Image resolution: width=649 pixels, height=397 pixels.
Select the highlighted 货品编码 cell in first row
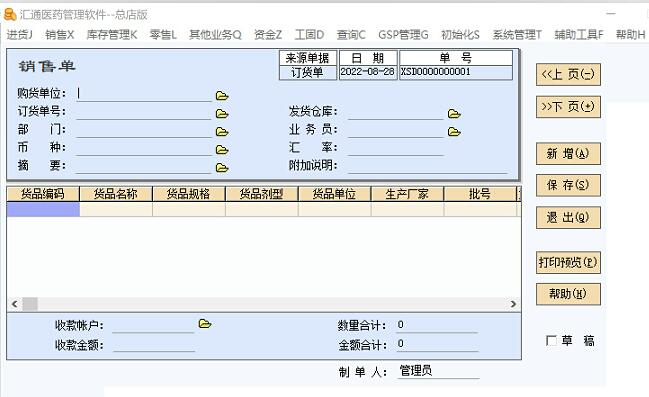tap(43, 209)
